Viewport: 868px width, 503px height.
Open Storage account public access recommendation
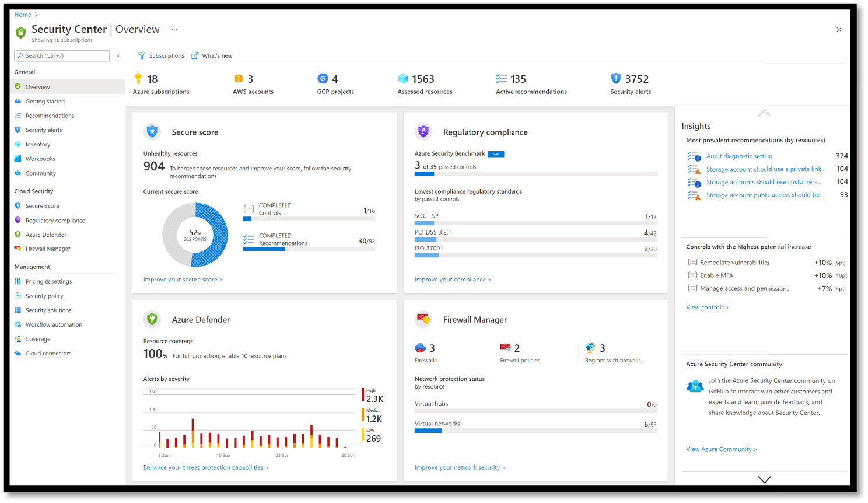(x=766, y=195)
